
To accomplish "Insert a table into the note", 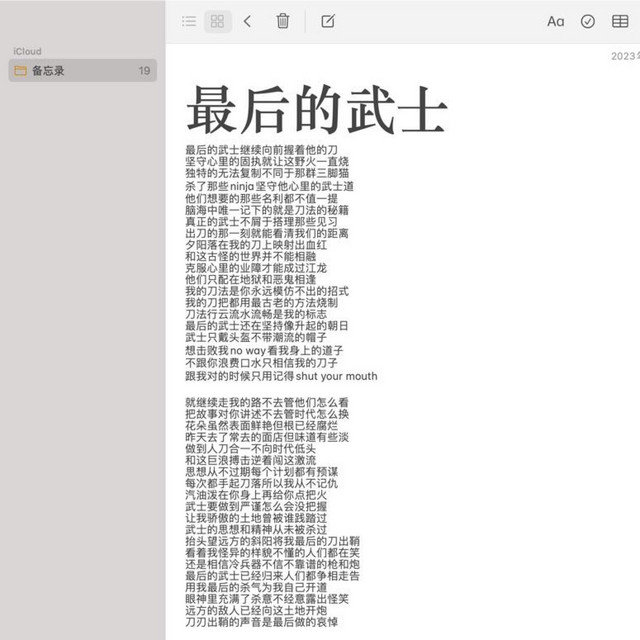I will pyautogui.click(x=620, y=21).
